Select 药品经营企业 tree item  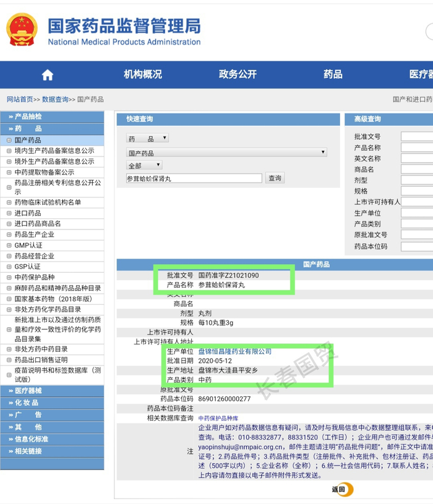35,256
